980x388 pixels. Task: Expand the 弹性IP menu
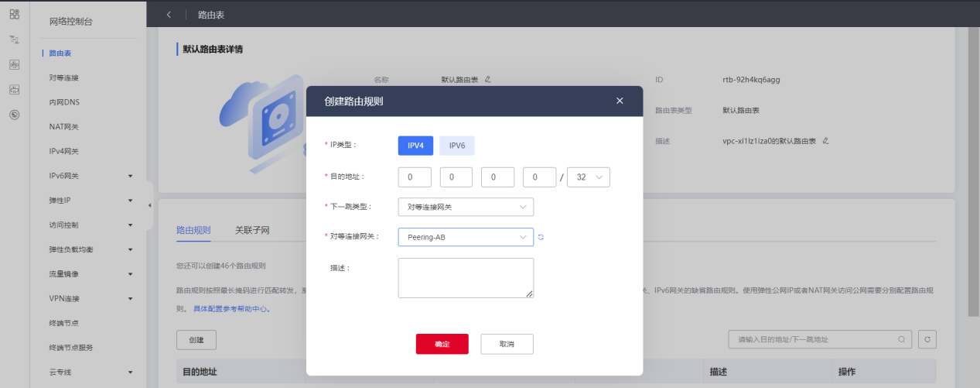(x=131, y=201)
